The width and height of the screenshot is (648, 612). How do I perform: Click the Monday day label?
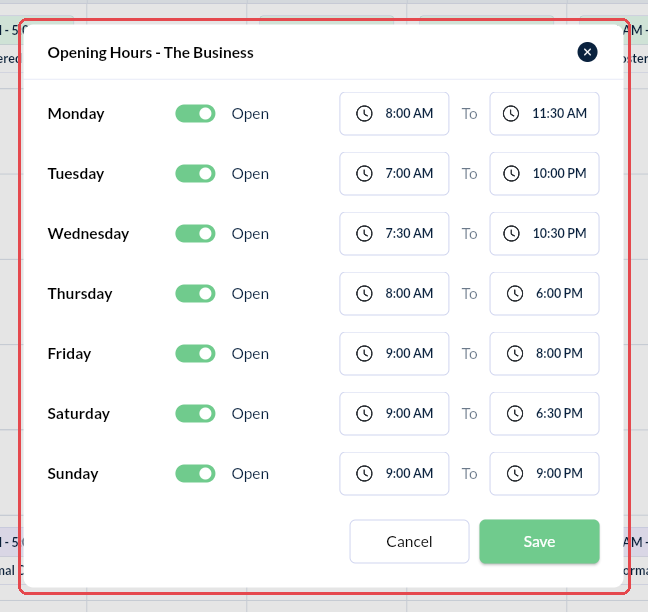(x=76, y=114)
